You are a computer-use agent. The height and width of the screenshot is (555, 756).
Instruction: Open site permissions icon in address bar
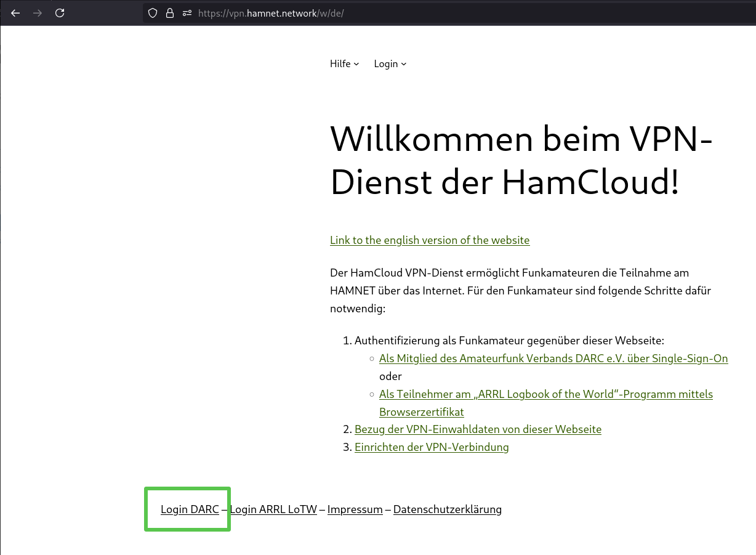click(187, 13)
